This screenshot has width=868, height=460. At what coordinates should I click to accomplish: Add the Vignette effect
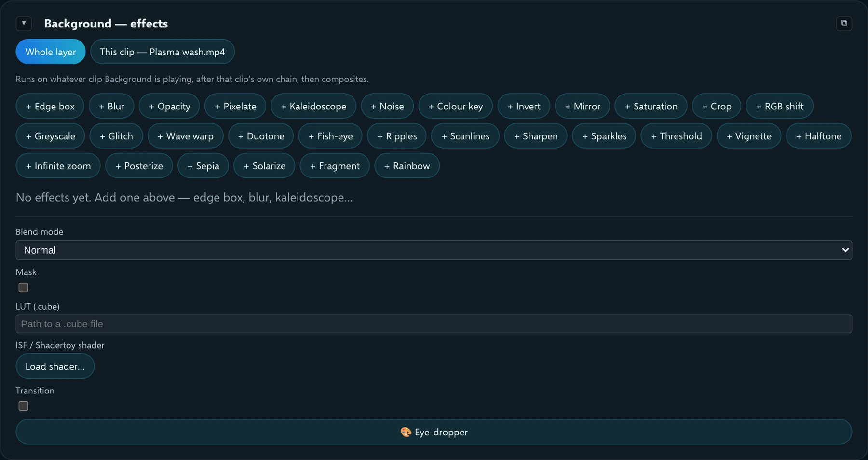749,136
